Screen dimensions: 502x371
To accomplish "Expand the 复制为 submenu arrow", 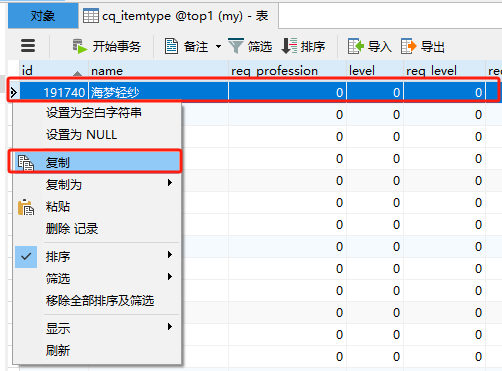I will click(170, 183).
